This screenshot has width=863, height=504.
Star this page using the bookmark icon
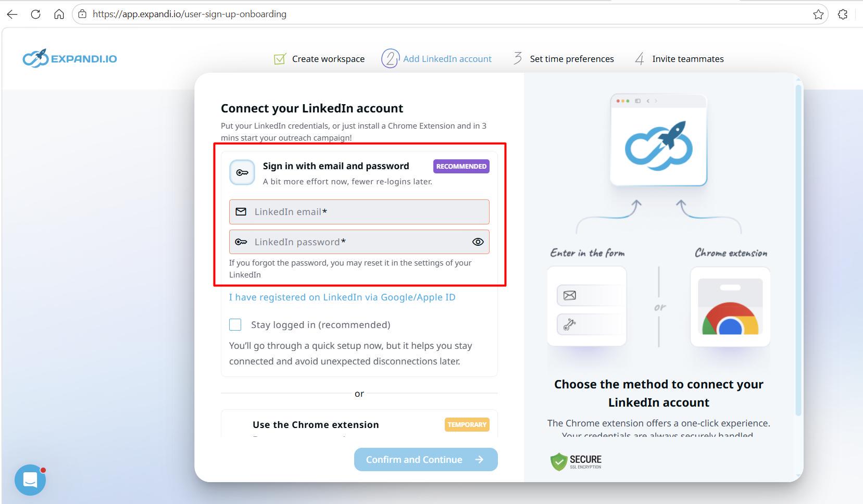[x=818, y=14]
